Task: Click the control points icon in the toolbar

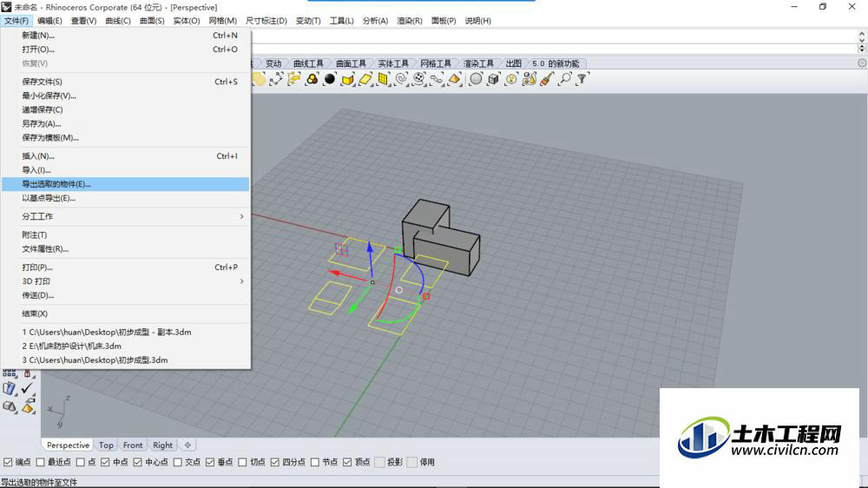Action: click(x=276, y=79)
